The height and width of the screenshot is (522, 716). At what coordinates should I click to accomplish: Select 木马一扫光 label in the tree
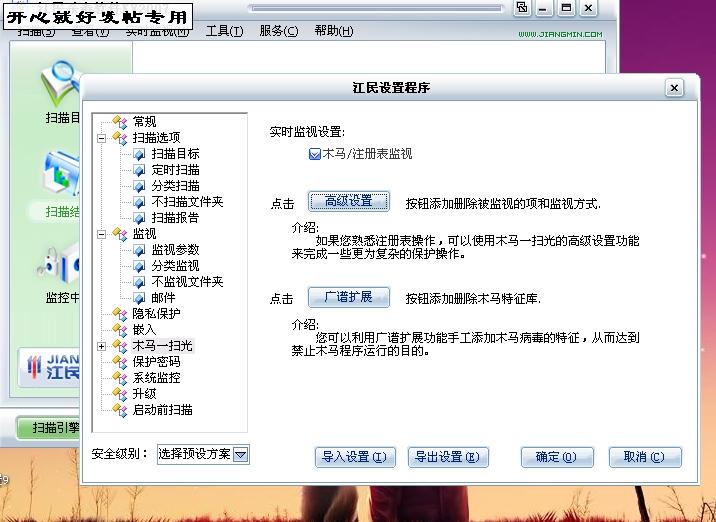point(162,346)
